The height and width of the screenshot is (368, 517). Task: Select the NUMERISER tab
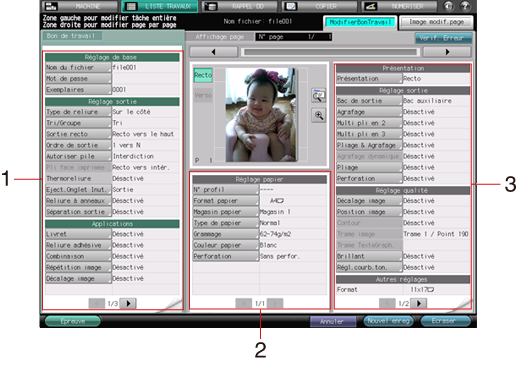point(399,6)
